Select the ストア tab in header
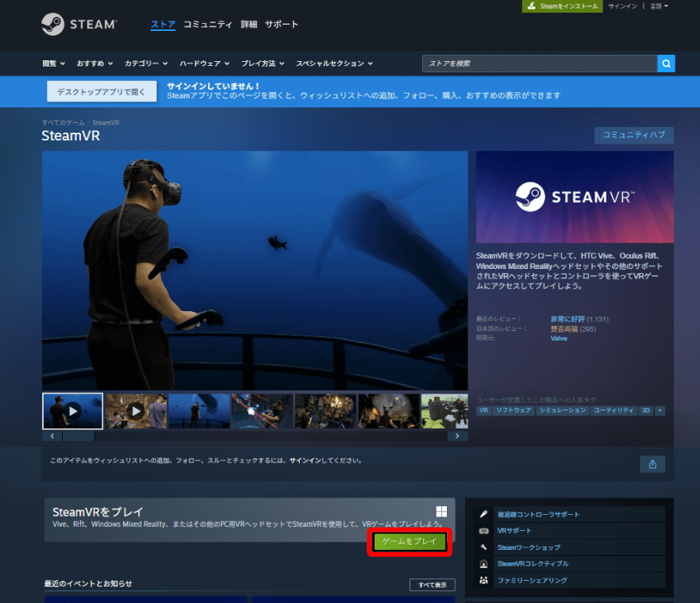This screenshot has width=700, height=603. (x=163, y=25)
